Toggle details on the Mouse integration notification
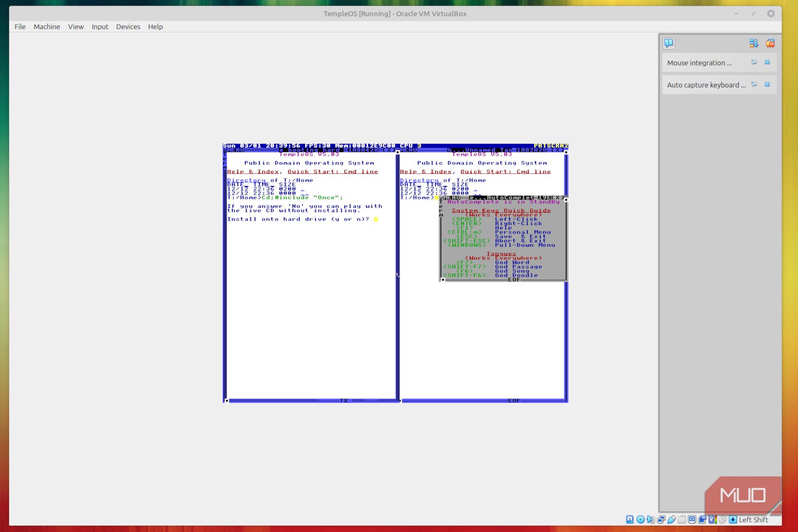 tap(754, 63)
